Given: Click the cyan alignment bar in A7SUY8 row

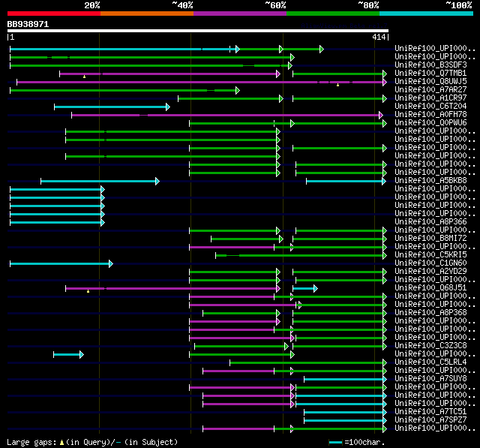Looking at the screenshot, I should [345, 380].
